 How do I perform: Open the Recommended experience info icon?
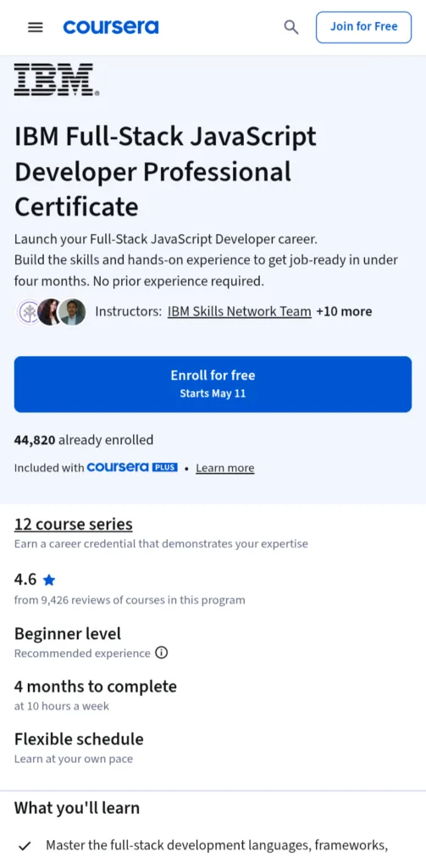coord(161,654)
